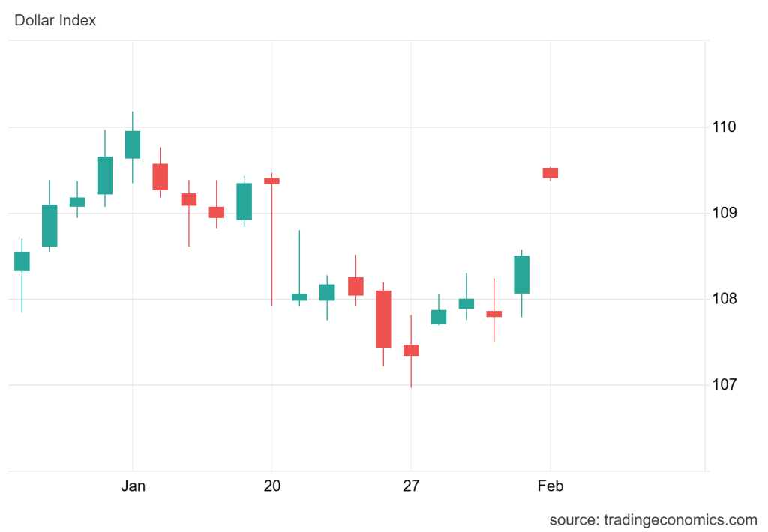Select the first red candle after the Jan peak

160,177
